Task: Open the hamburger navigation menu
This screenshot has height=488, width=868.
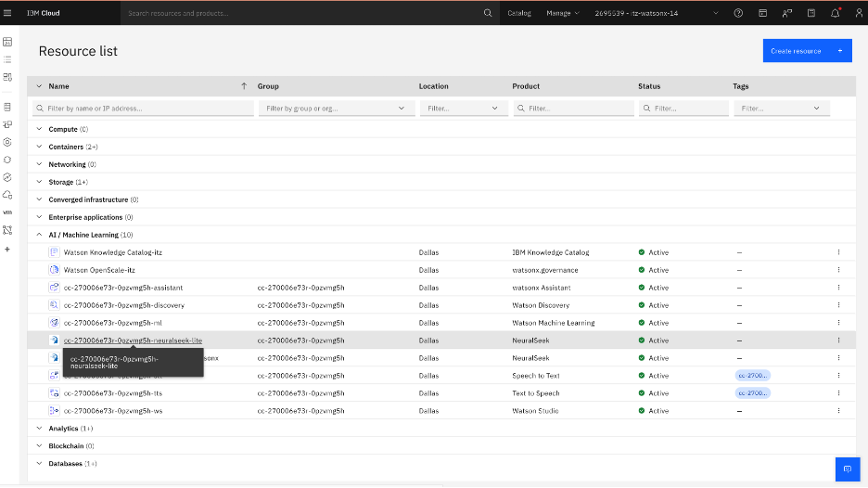Action: (7, 13)
